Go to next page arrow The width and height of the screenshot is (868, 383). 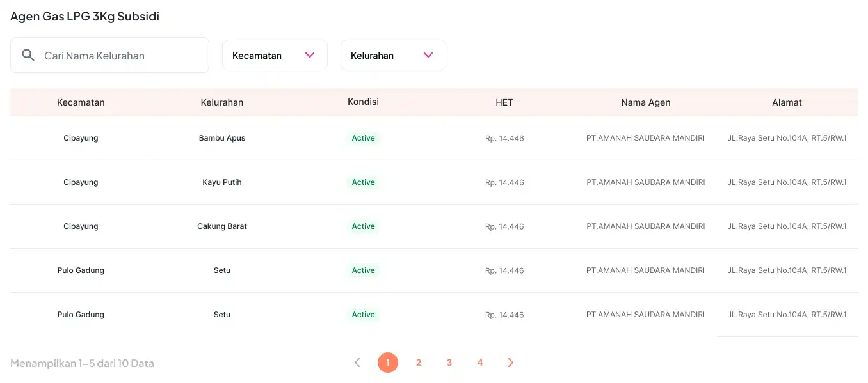click(510, 363)
